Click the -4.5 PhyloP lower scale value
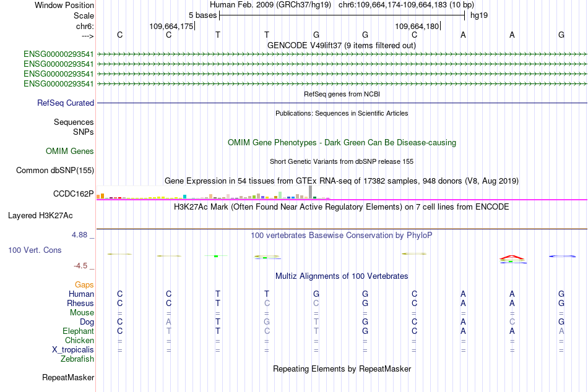 (80, 266)
